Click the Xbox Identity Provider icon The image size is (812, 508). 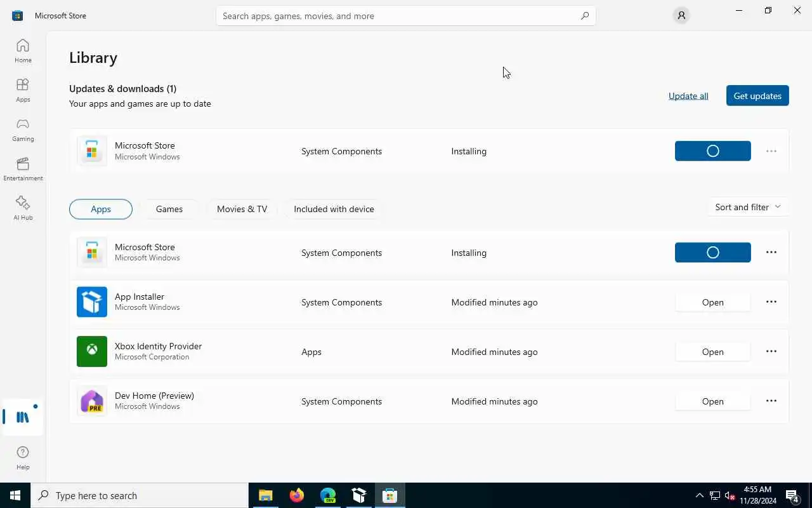pyautogui.click(x=92, y=352)
